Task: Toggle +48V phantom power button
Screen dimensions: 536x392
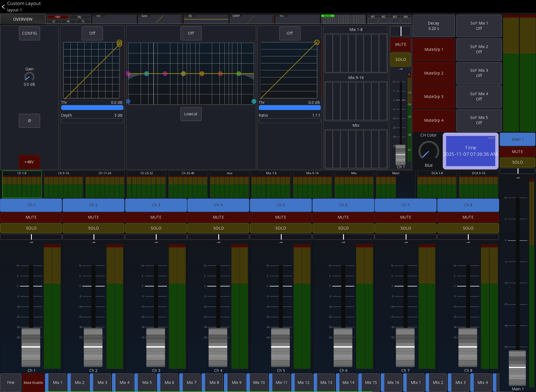Action: tap(29, 162)
